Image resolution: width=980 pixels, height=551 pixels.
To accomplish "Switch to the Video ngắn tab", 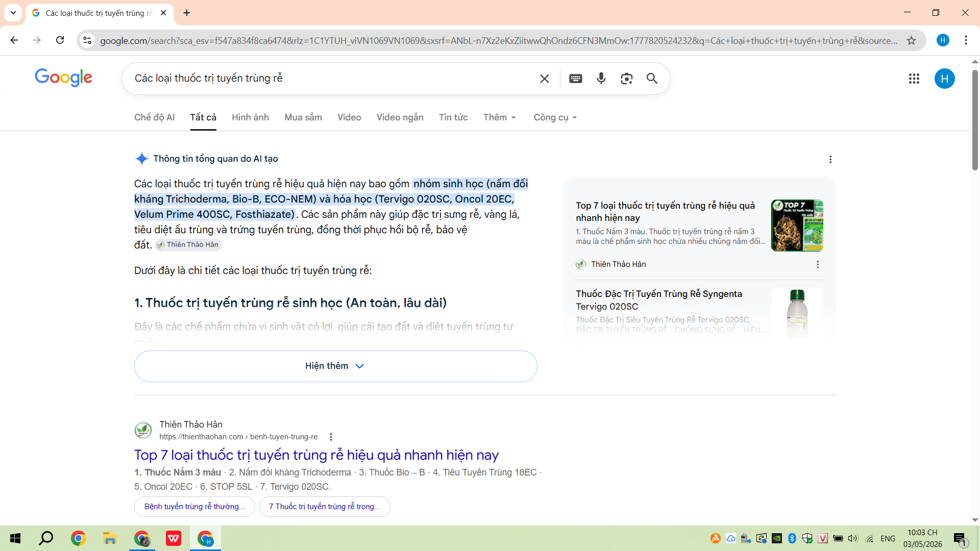I will (400, 117).
